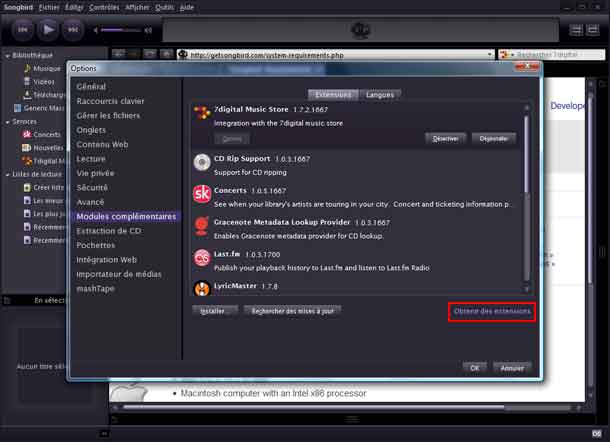610x442 pixels.
Task: Switch to the Extensions tab
Action: tap(333, 95)
